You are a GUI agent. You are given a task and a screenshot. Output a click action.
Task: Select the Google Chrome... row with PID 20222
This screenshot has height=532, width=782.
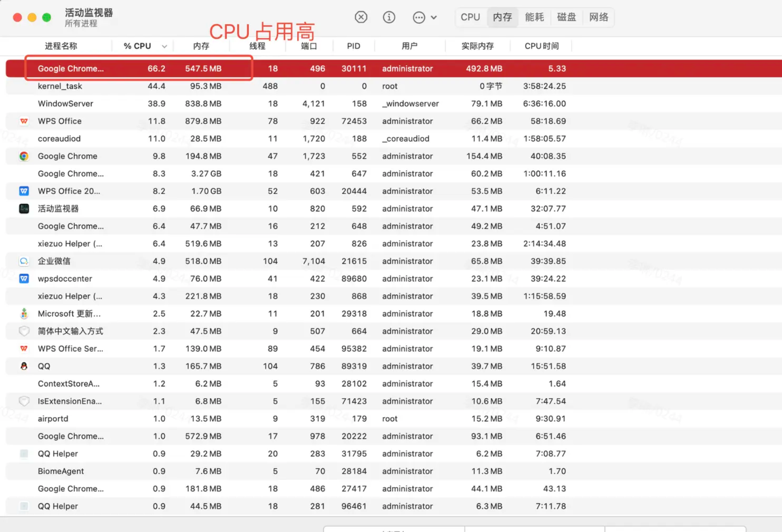click(x=394, y=436)
